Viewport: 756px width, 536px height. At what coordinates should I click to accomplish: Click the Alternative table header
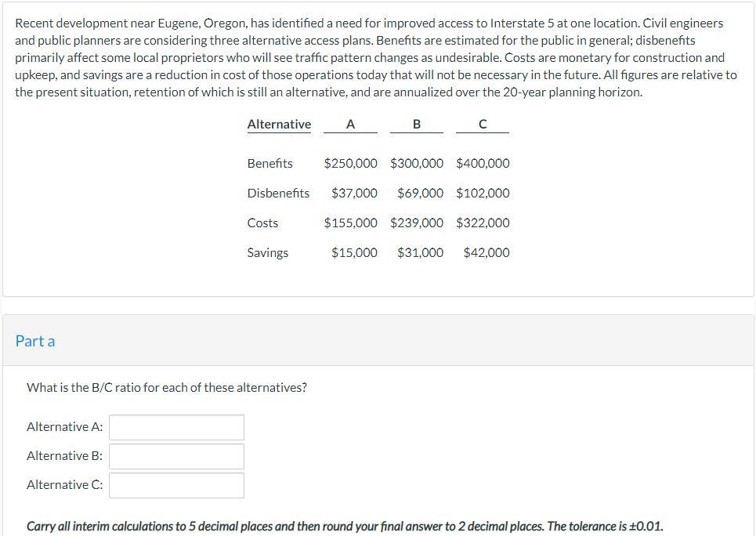pyautogui.click(x=279, y=124)
